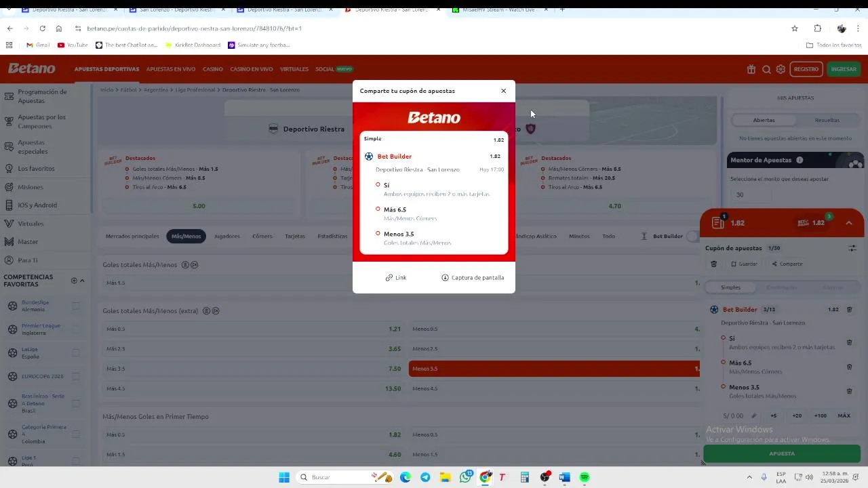Image resolution: width=868 pixels, height=488 pixels.
Task: Select the Minutos market tab
Action: [579, 237]
